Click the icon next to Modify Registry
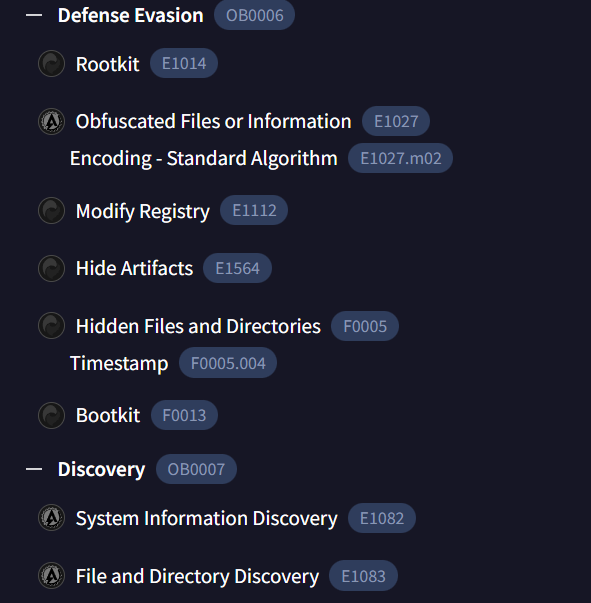 [52, 210]
